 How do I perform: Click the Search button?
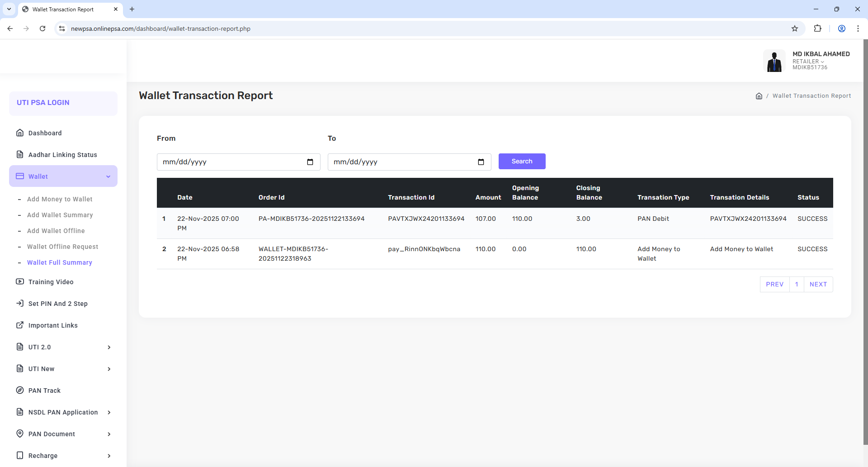(522, 162)
